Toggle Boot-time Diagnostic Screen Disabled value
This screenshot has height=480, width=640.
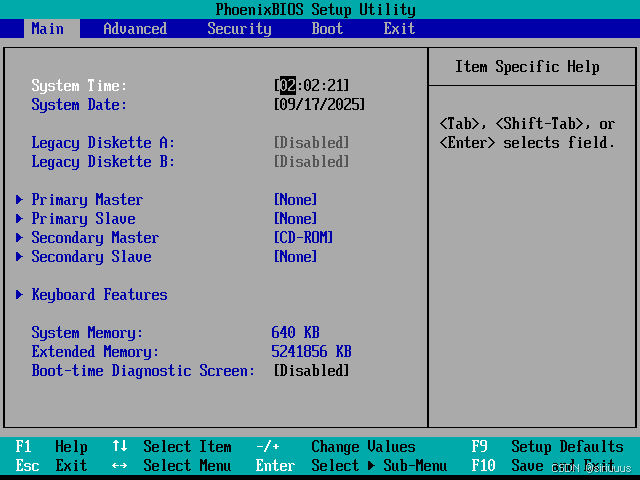tap(311, 371)
